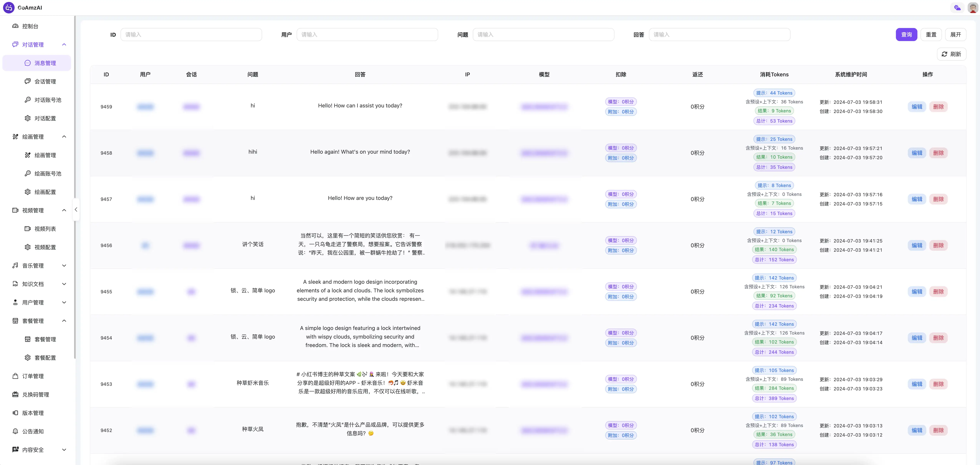Delete message row 9458

[x=938, y=153]
